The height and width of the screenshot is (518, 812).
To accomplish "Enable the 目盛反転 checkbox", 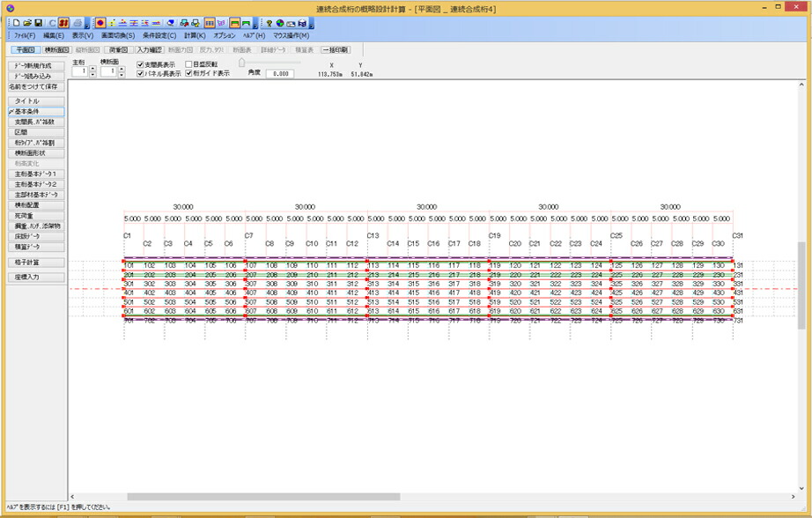I will 188,64.
